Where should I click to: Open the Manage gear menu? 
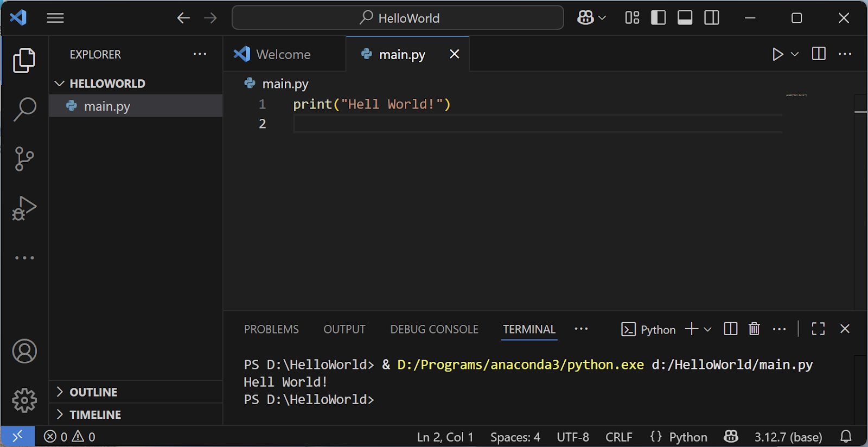[24, 400]
